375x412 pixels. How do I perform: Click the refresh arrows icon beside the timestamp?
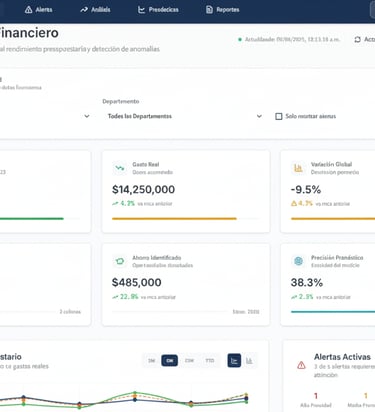pyautogui.click(x=357, y=39)
